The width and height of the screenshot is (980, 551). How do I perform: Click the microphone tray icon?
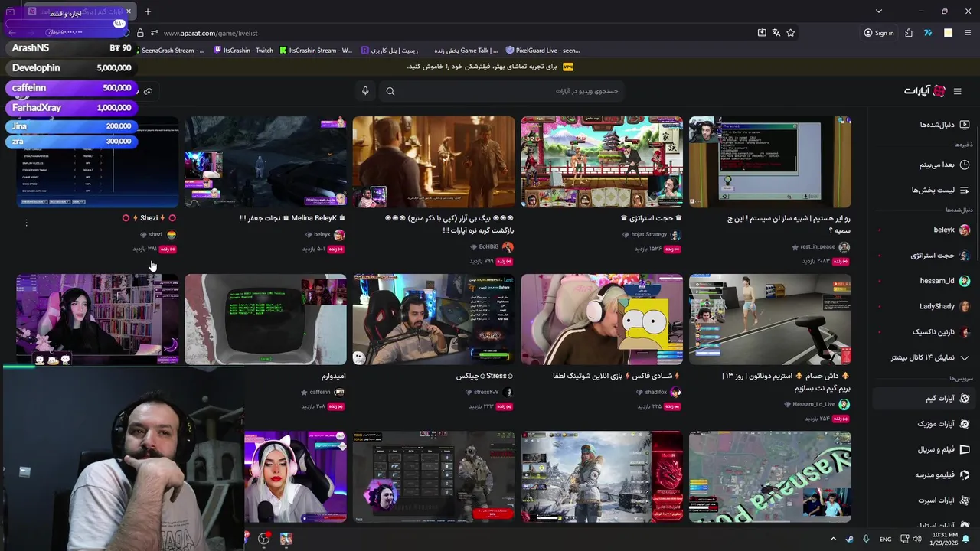point(866,539)
